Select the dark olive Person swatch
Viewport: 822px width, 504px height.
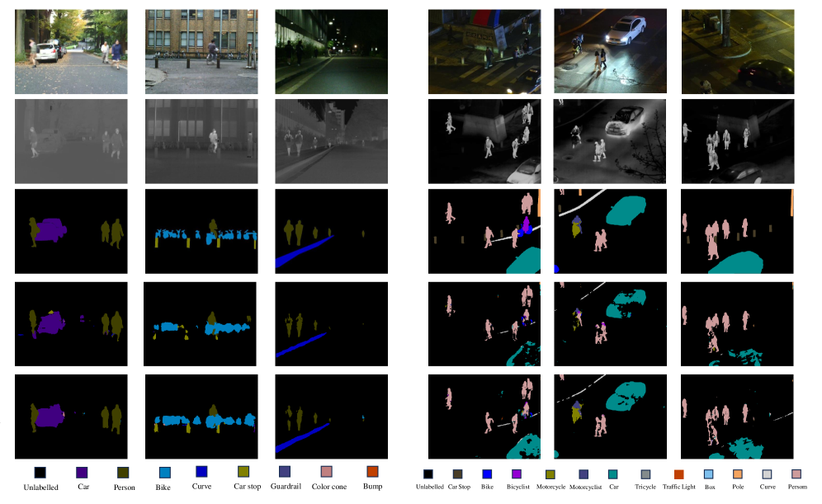coord(123,473)
